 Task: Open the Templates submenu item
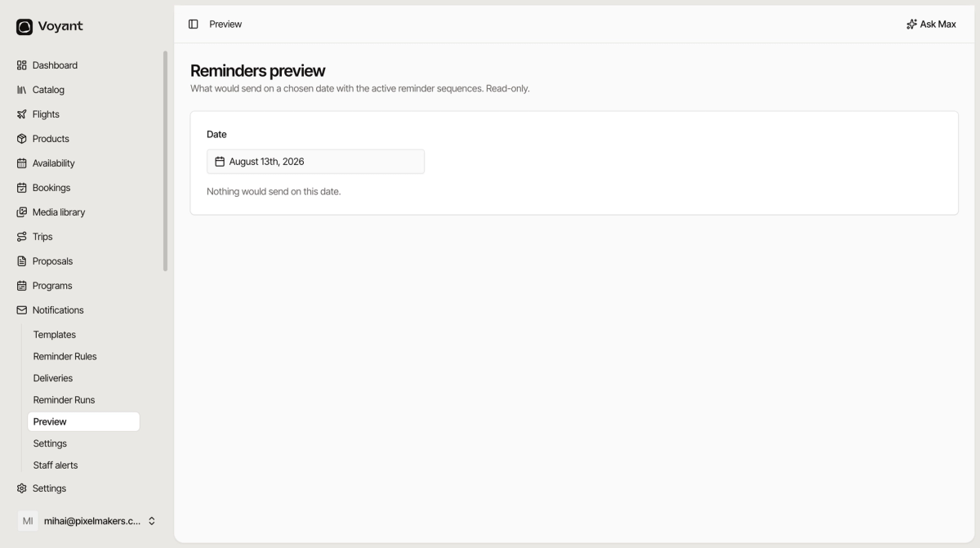55,335
